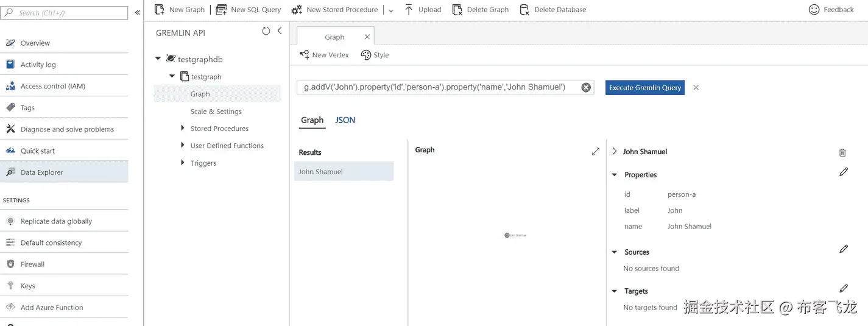Select John Shamuel in the Results list
Screen dimensions: 868x326
tap(344, 171)
